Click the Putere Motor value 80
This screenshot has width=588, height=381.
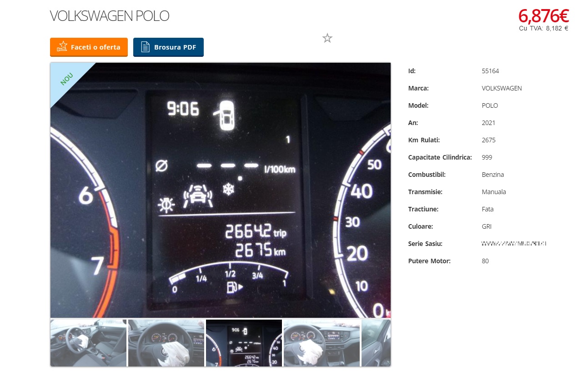(x=485, y=261)
